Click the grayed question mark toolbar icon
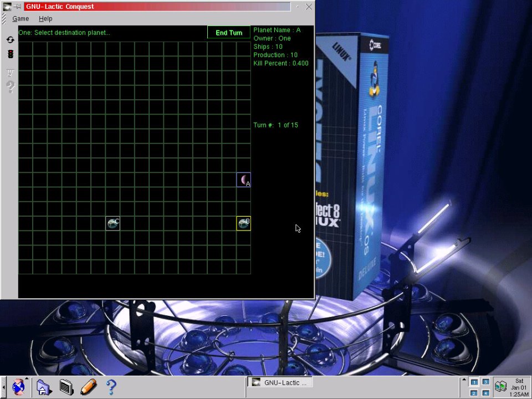This screenshot has width=532, height=399. 10,87
